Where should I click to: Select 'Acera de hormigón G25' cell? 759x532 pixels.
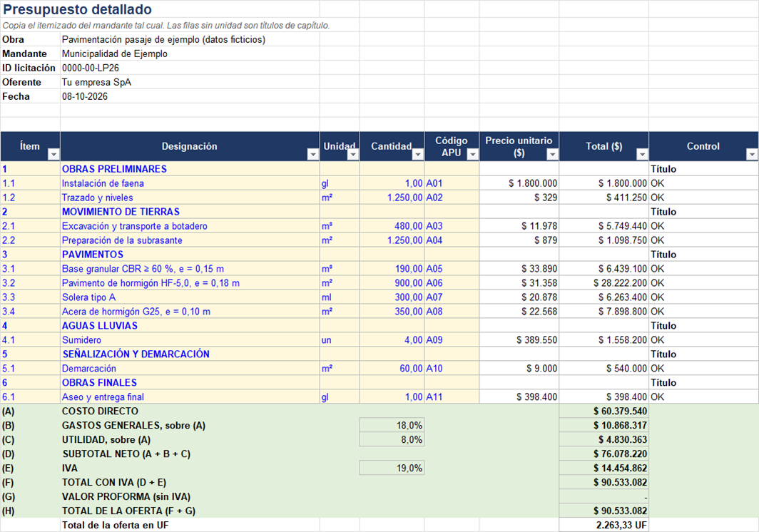(190, 311)
